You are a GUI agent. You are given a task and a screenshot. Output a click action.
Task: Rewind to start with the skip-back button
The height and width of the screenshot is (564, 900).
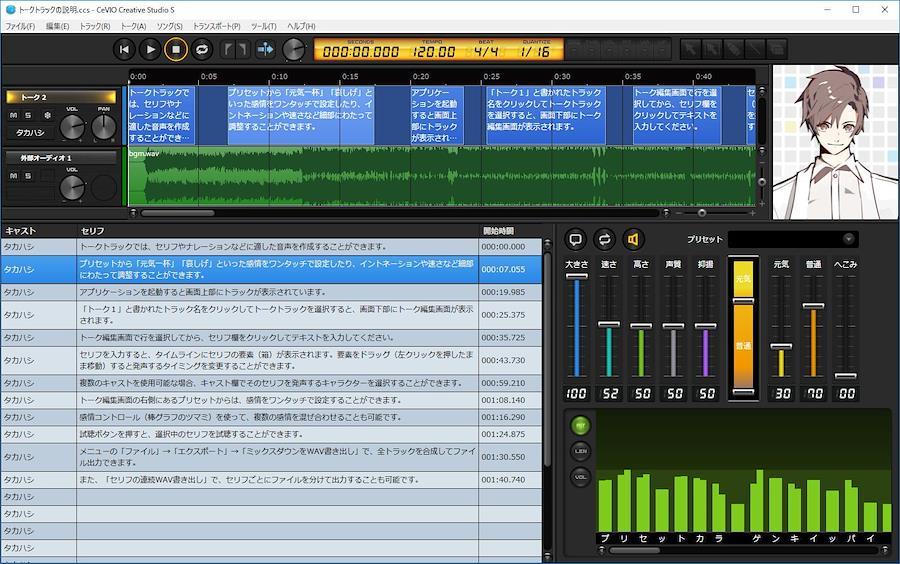click(x=124, y=48)
